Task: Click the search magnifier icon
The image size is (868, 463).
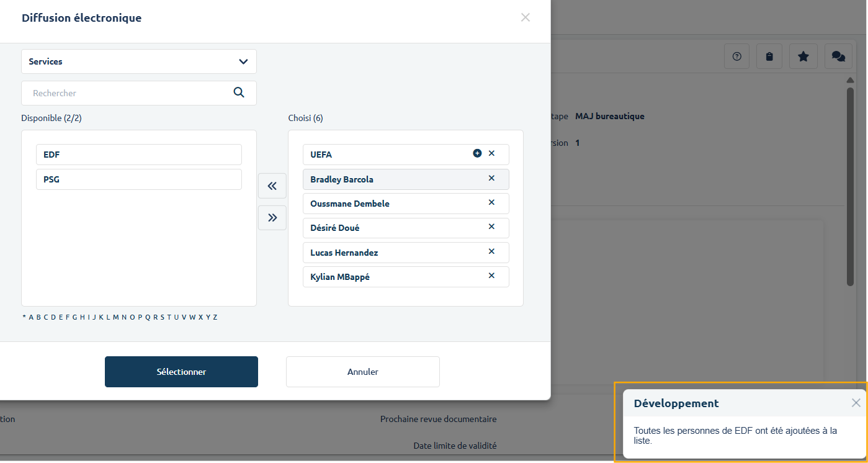Action: coord(239,92)
